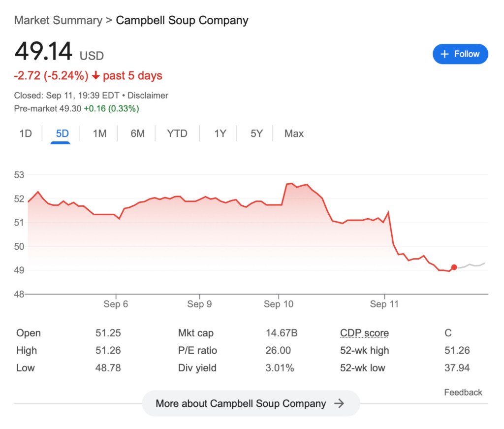Select the 1D time range tab
The width and height of the screenshot is (504, 429).
click(x=26, y=133)
